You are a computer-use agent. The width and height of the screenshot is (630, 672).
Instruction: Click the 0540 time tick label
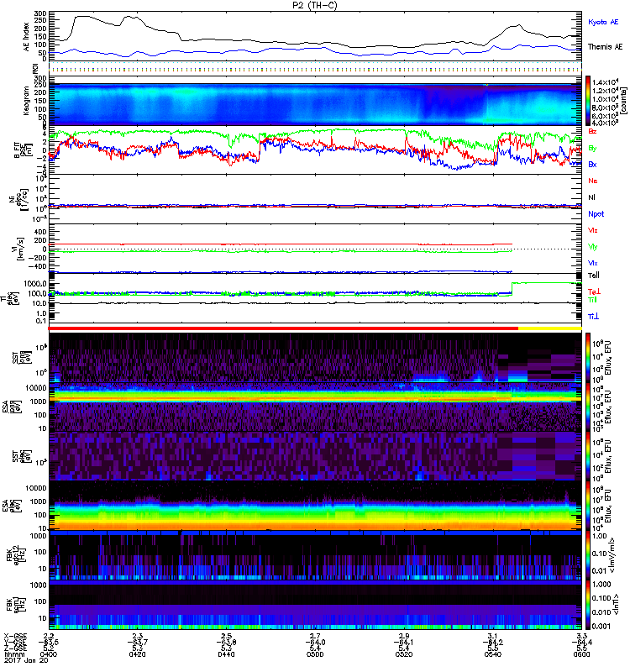click(x=493, y=654)
